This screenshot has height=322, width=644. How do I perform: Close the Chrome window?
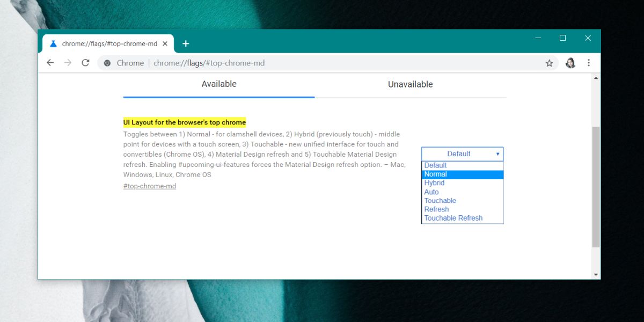(588, 38)
